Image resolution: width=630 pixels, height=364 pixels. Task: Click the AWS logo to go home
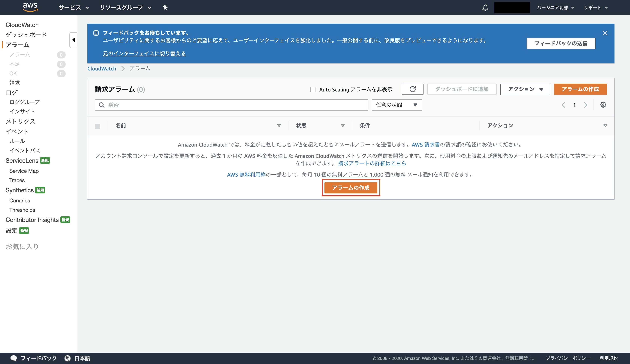[x=30, y=7]
